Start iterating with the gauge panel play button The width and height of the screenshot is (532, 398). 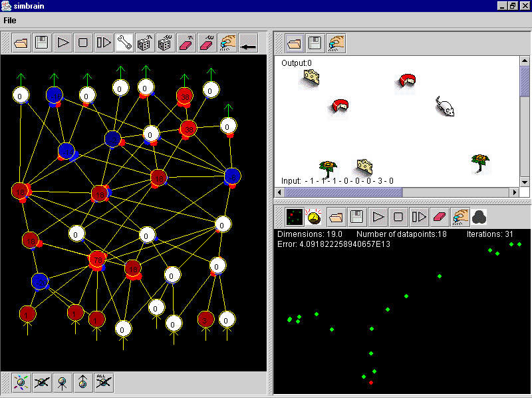click(x=378, y=216)
